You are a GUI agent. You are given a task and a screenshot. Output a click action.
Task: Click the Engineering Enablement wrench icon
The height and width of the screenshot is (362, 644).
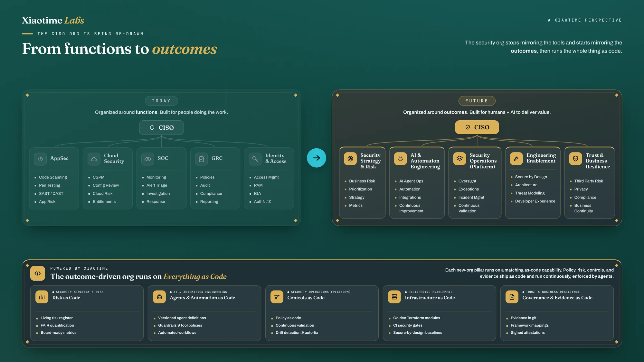tap(516, 159)
